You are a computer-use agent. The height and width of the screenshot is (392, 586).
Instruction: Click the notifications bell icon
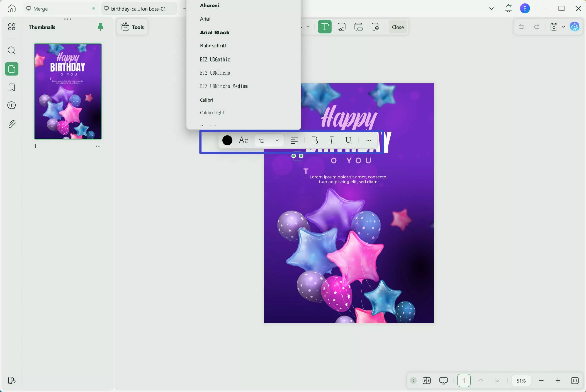(508, 8)
